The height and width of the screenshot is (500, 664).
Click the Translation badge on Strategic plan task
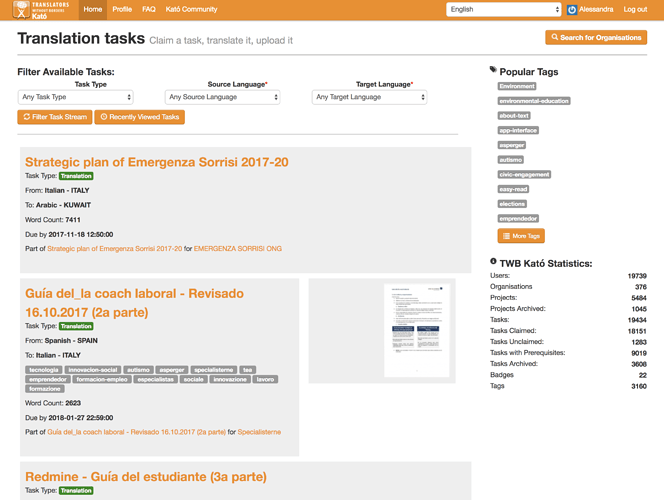click(76, 176)
